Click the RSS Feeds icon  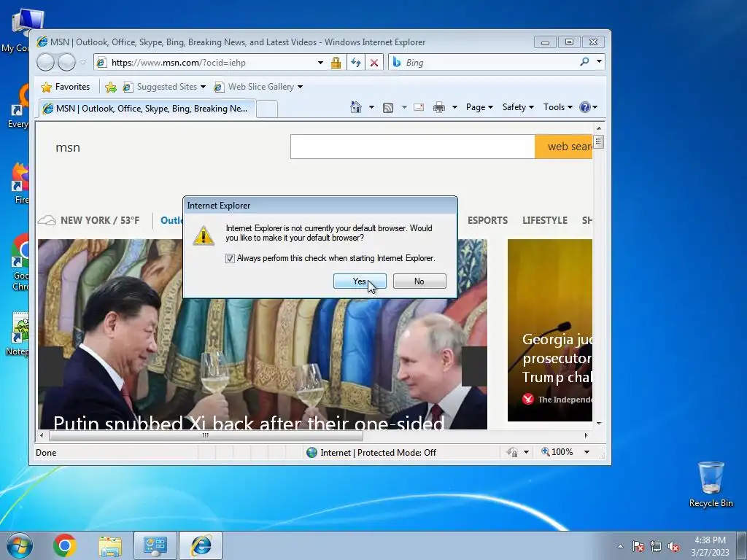pyautogui.click(x=388, y=108)
